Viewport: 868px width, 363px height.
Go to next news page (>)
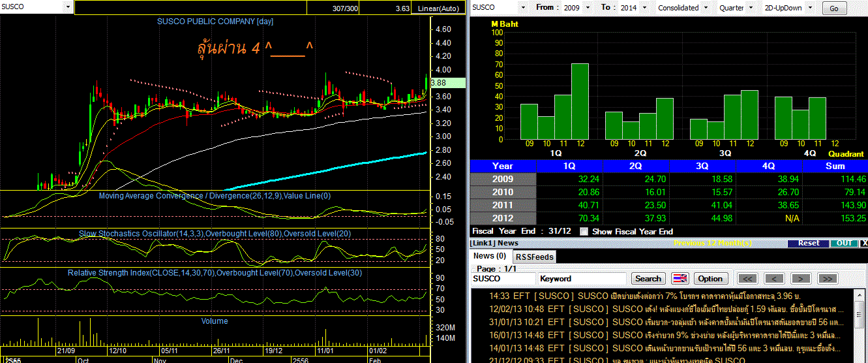(801, 278)
